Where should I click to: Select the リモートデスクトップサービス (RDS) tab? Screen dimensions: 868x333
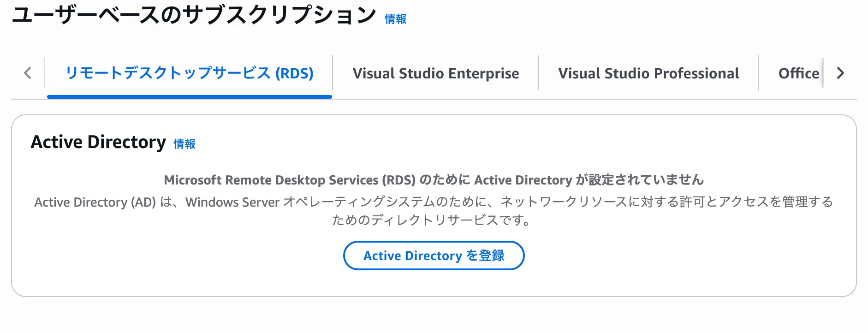190,73
